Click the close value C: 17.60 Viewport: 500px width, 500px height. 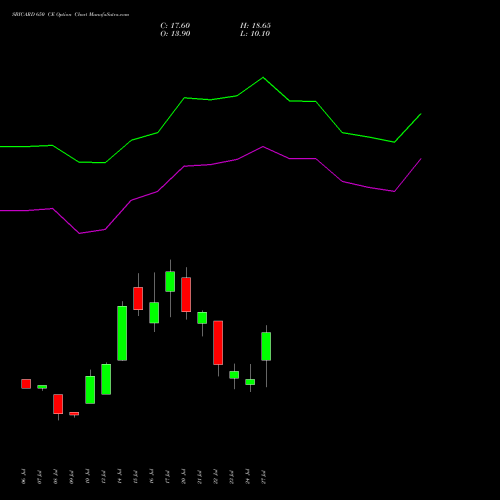pos(175,26)
